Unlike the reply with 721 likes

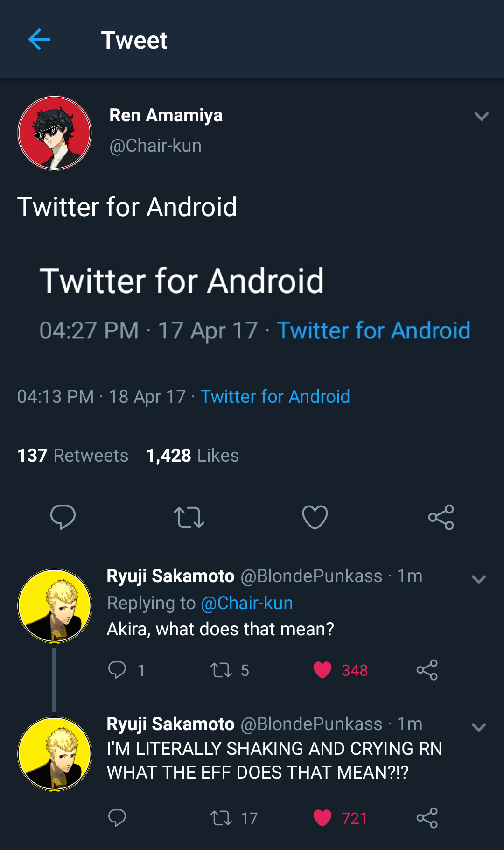pyautogui.click(x=322, y=818)
